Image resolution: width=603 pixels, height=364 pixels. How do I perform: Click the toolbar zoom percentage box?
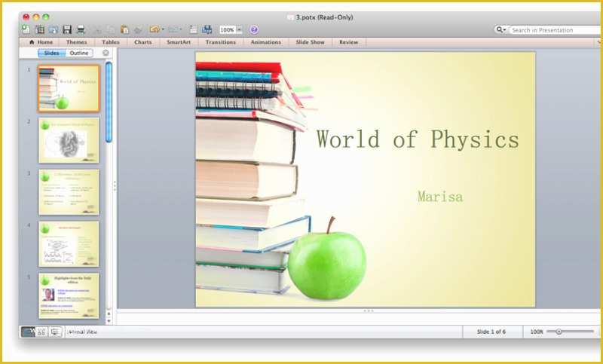tap(228, 29)
